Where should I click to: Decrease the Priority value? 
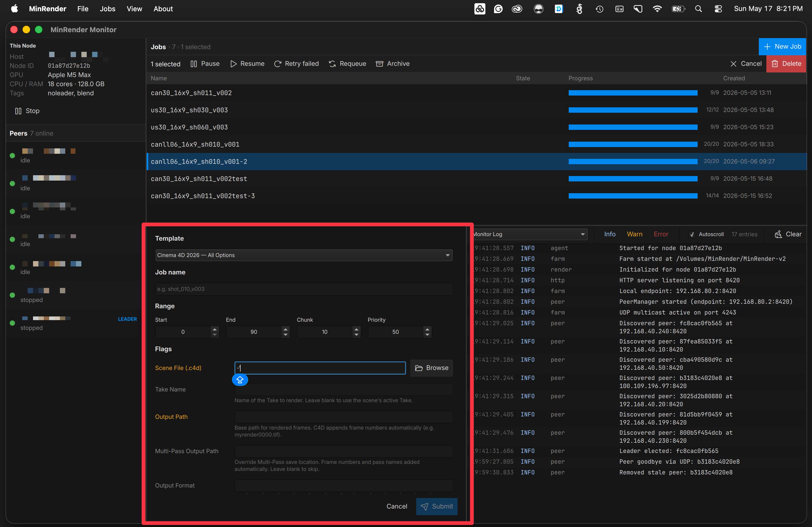pos(427,335)
